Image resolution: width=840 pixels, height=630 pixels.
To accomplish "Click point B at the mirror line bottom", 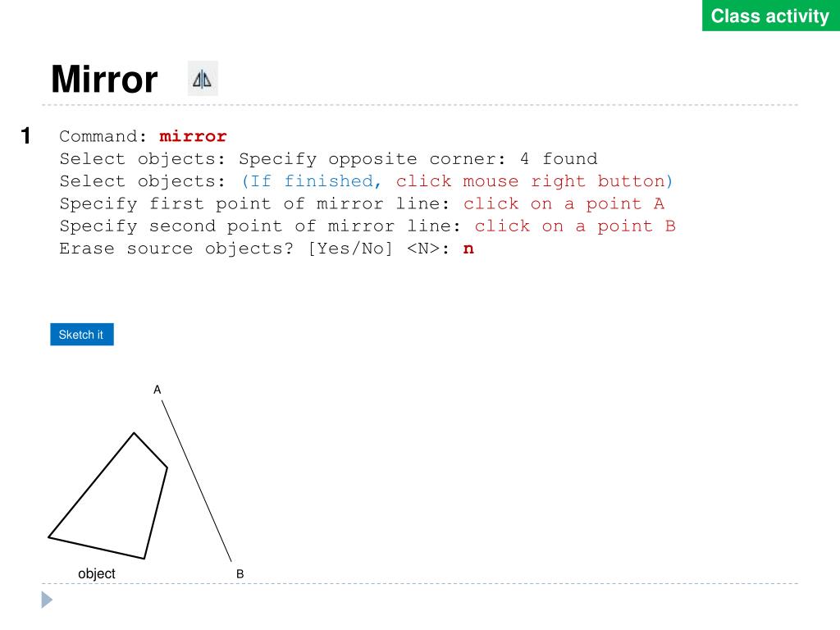I will tap(240, 573).
